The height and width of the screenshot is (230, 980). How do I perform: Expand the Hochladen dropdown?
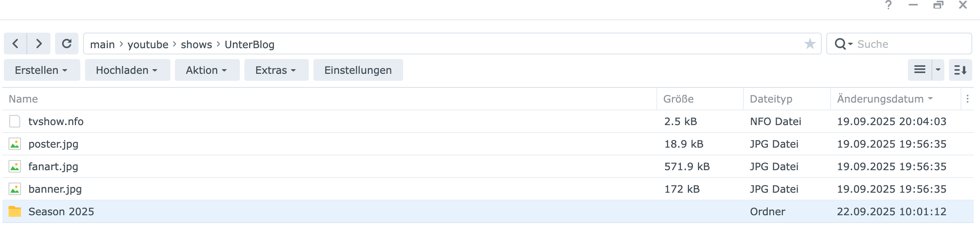127,70
